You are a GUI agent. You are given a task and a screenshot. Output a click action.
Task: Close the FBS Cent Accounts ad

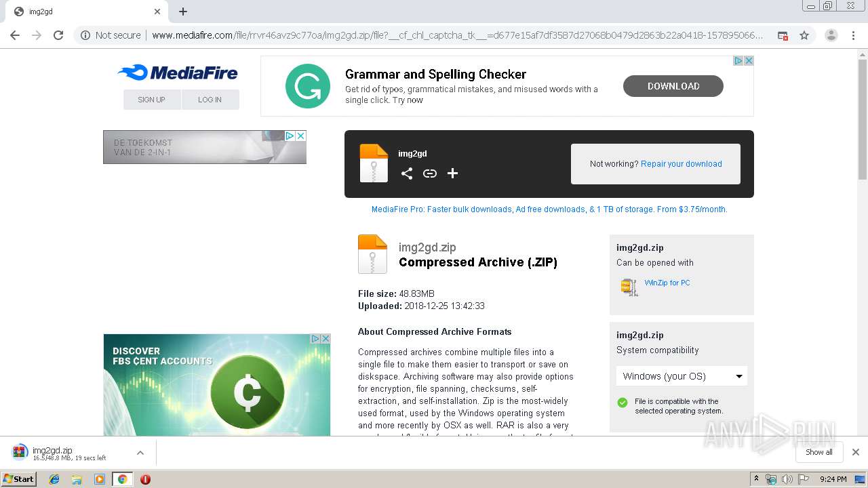click(x=325, y=338)
